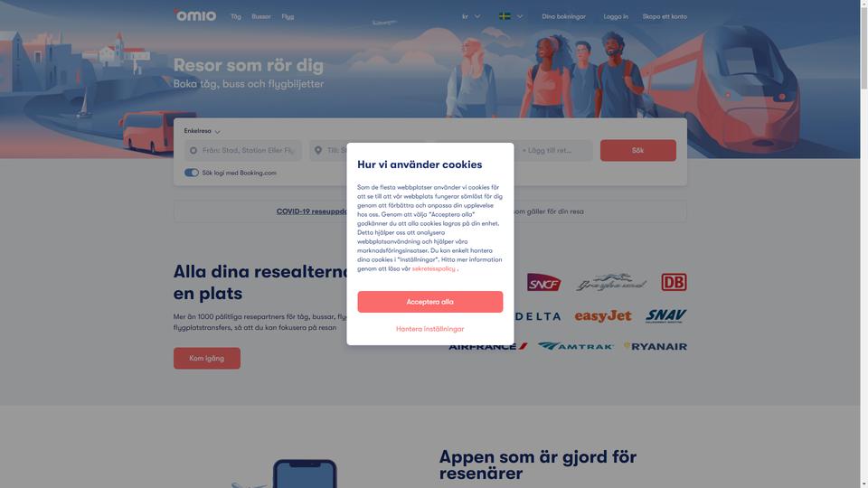Click the Amtrak partner logo
Viewport: 868px width, 488px height.
point(575,346)
